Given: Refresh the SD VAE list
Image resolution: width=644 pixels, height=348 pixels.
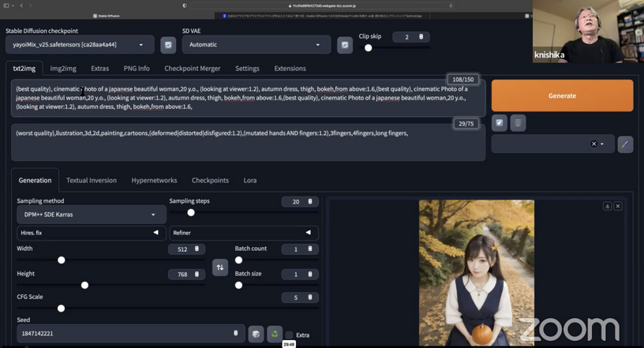Looking at the screenshot, I should (x=345, y=45).
